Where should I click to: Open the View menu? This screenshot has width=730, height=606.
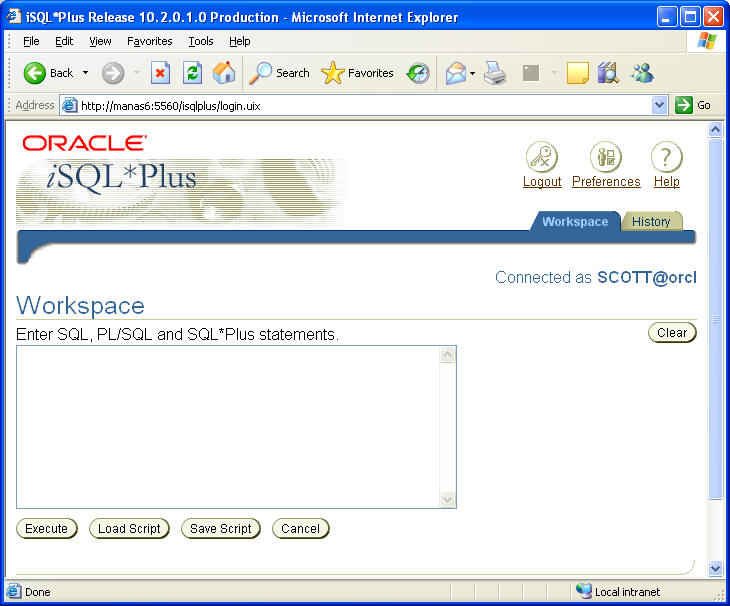[x=100, y=41]
